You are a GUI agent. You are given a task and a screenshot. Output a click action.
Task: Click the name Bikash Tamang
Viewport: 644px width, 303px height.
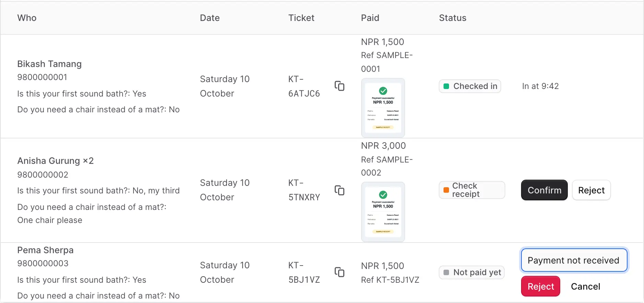(x=49, y=64)
